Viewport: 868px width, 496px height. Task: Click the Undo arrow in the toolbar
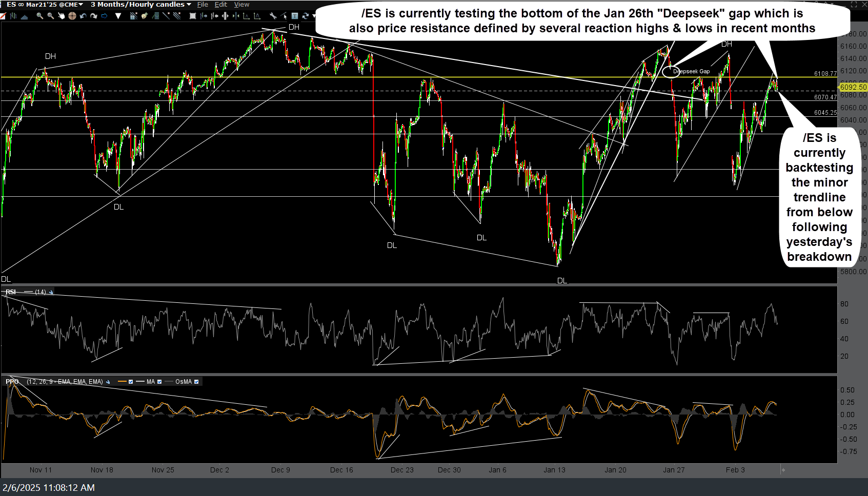click(x=84, y=16)
